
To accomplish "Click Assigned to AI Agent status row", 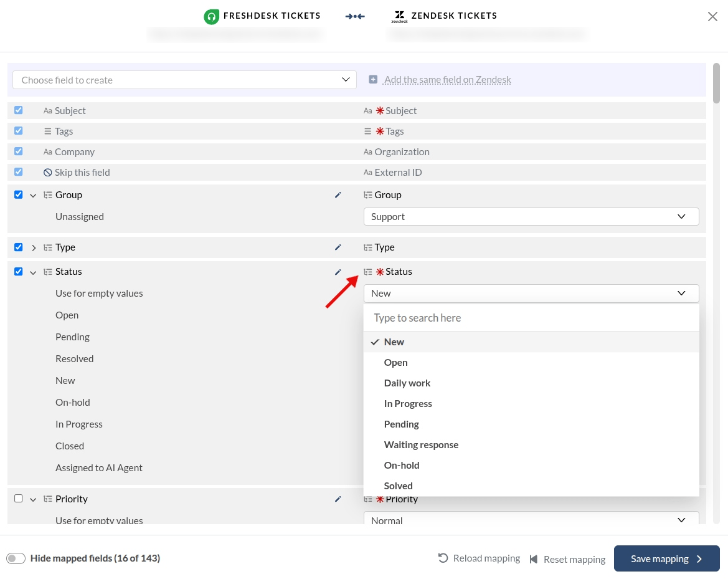I will (x=98, y=468).
